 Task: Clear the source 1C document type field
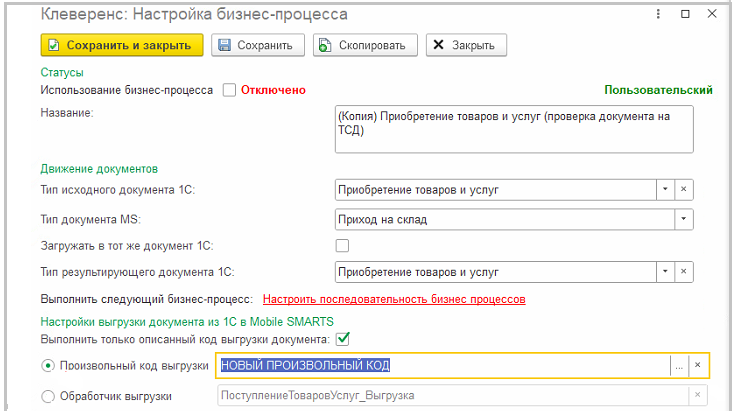[684, 190]
